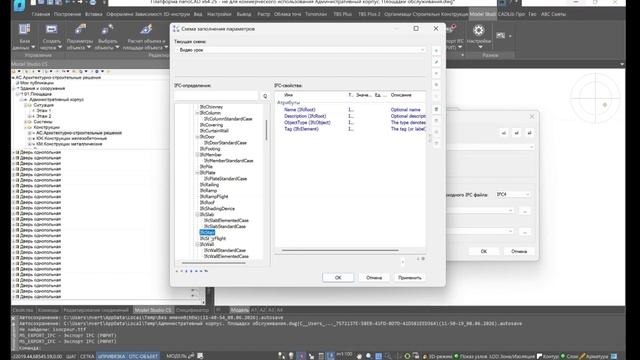Open the Настройки gear ribbon tool
The width and height of the screenshot is (640, 360).
tap(478, 36)
